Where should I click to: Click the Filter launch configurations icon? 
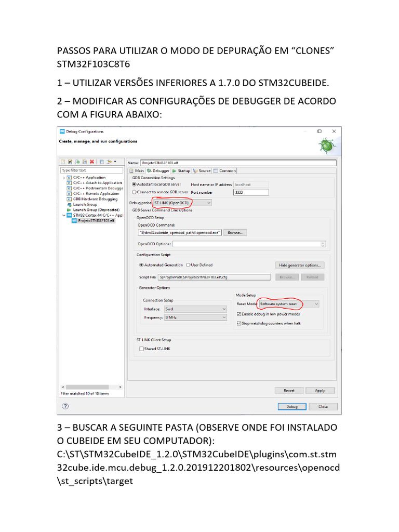(x=109, y=162)
